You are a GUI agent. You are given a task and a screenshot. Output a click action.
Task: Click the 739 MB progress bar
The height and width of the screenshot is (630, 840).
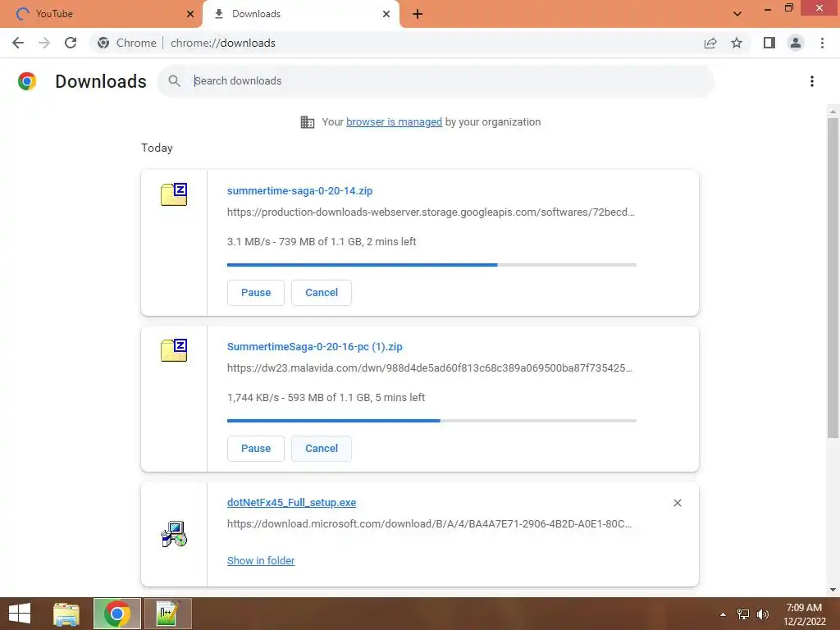[x=431, y=265]
